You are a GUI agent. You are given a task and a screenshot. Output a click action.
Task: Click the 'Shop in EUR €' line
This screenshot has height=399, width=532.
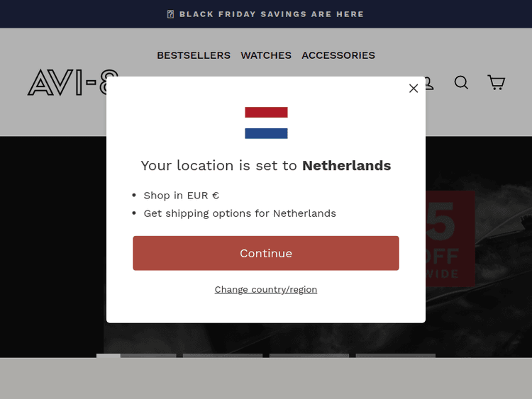[182, 196]
